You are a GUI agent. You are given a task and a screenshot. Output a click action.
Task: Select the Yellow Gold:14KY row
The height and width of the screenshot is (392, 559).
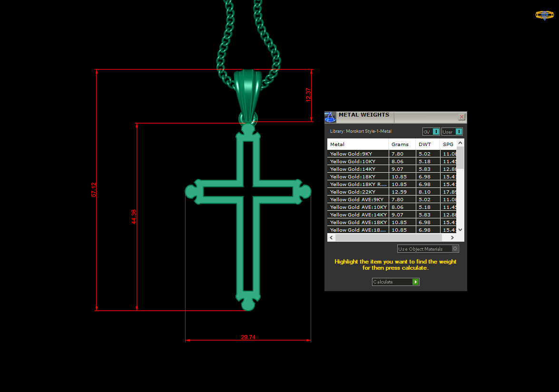click(392, 169)
